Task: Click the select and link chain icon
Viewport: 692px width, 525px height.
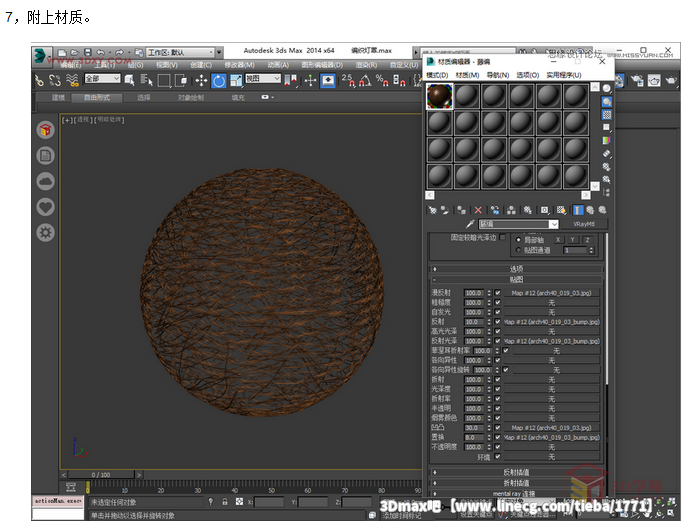Action: pos(40,80)
